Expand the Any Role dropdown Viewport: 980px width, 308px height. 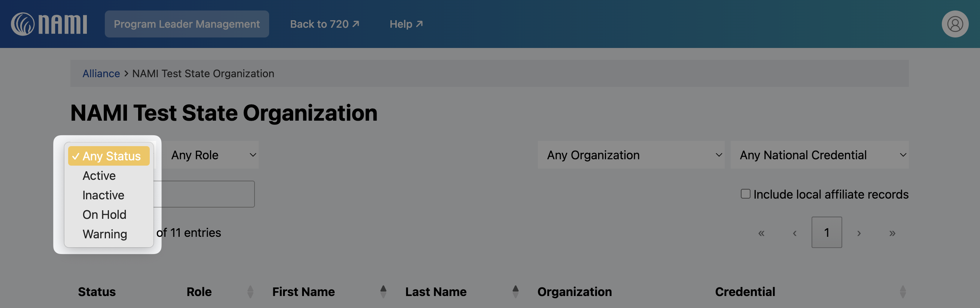pyautogui.click(x=211, y=155)
